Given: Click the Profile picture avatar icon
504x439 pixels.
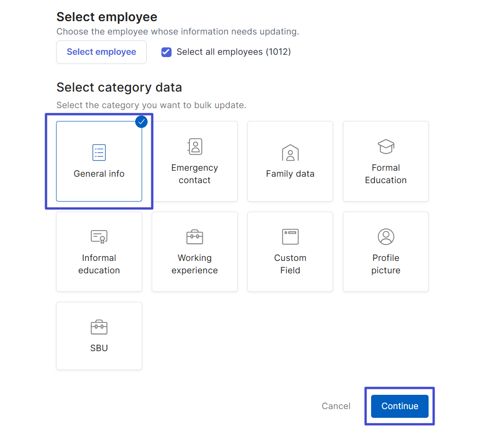Looking at the screenshot, I should [386, 237].
